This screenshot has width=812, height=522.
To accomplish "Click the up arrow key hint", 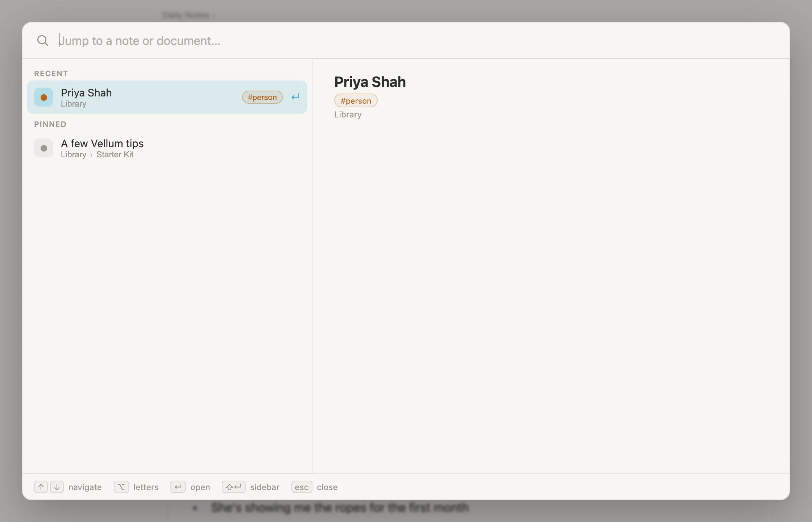I will point(41,487).
